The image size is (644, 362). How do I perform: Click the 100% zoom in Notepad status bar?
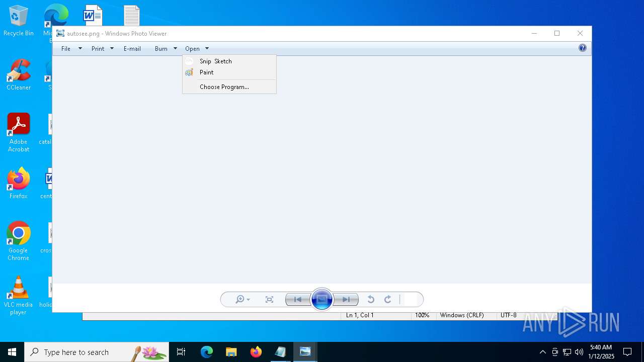coord(422,315)
